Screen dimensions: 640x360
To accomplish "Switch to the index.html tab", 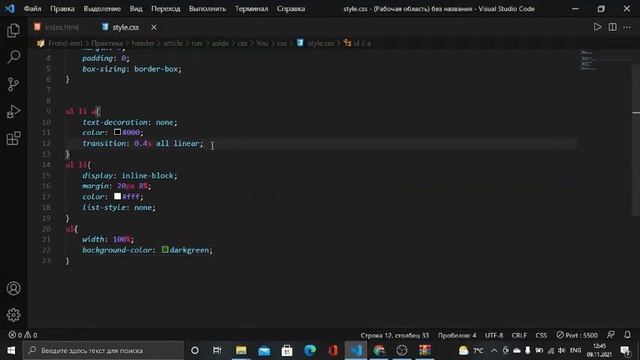I will pyautogui.click(x=57, y=27).
